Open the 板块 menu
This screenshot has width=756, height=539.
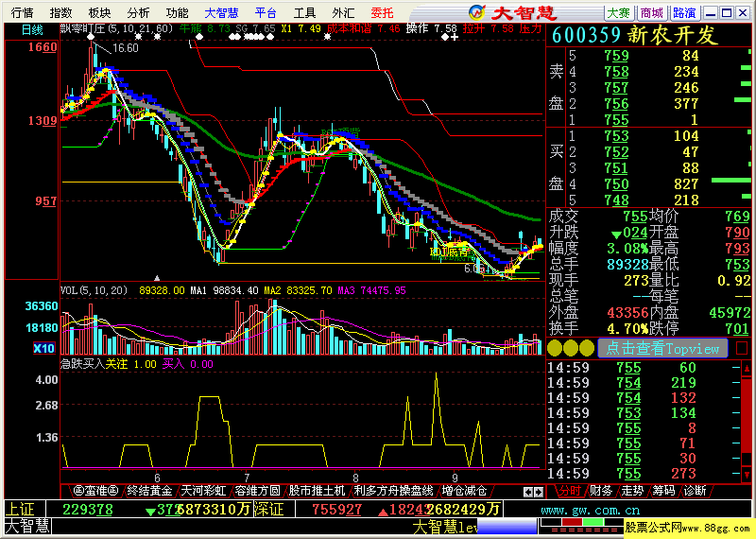click(x=99, y=12)
